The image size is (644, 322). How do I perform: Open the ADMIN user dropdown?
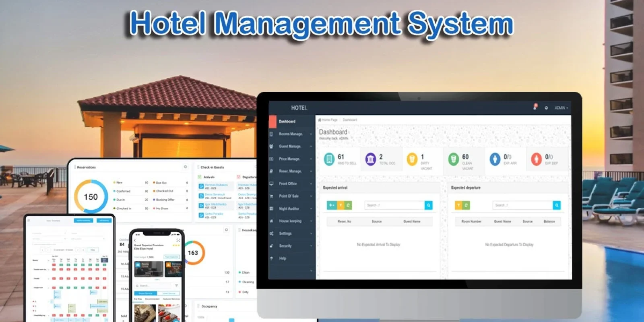click(x=561, y=108)
